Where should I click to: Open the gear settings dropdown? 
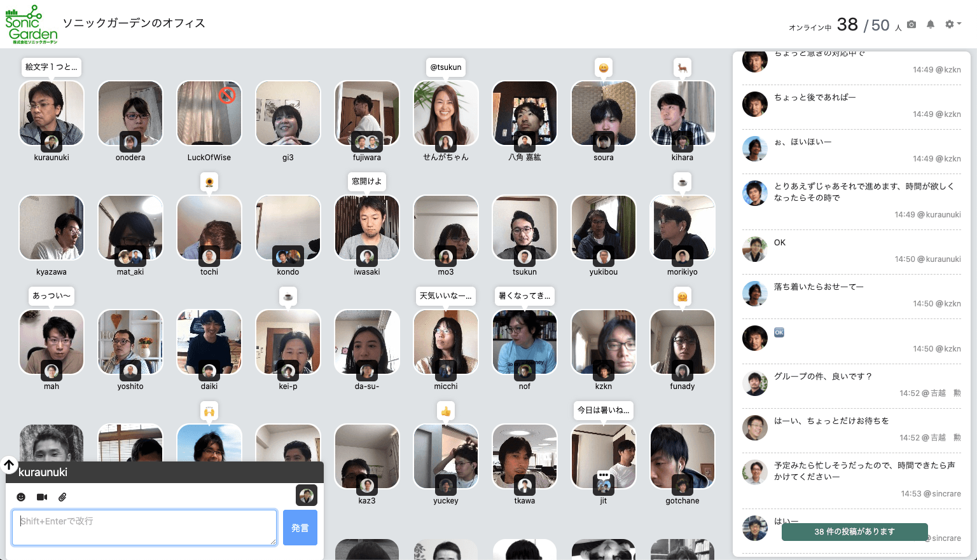coord(952,24)
